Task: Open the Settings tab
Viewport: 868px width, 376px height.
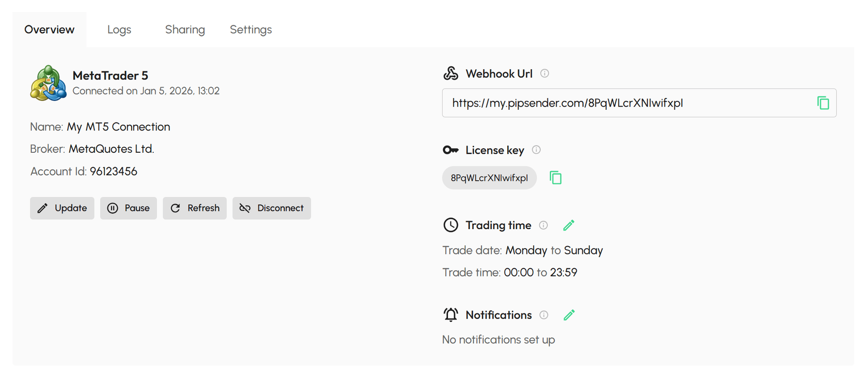Action: 251,30
